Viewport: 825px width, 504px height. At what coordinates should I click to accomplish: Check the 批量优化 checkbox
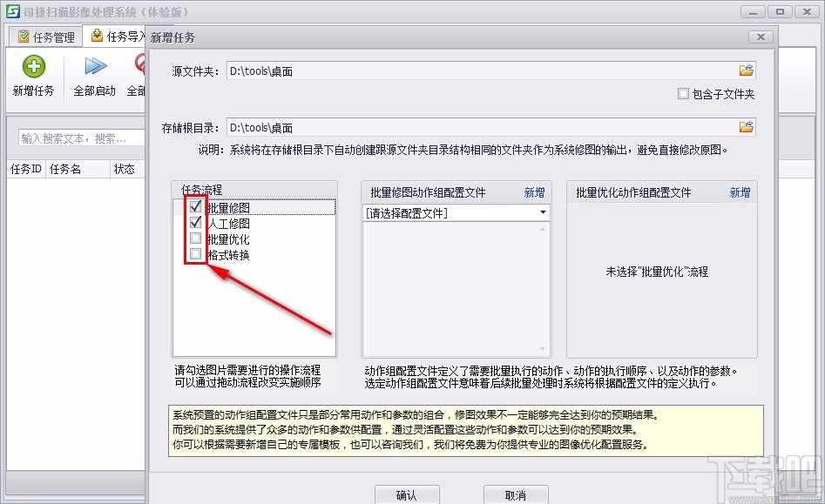(x=196, y=239)
